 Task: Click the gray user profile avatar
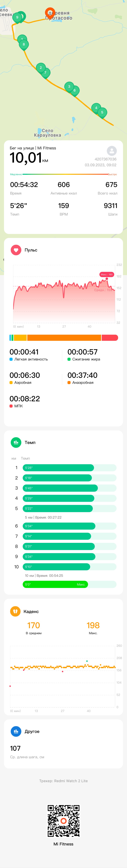(112, 151)
